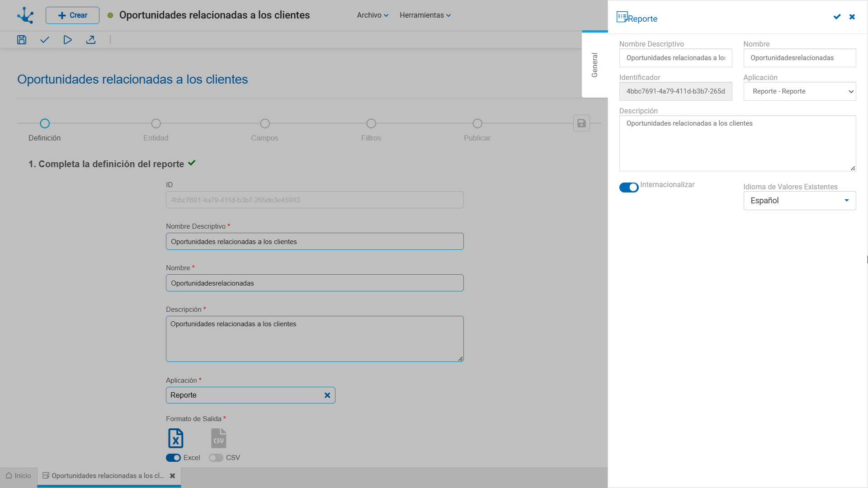868x488 pixels.
Task: Select the CSV file format icon
Action: [x=219, y=438]
